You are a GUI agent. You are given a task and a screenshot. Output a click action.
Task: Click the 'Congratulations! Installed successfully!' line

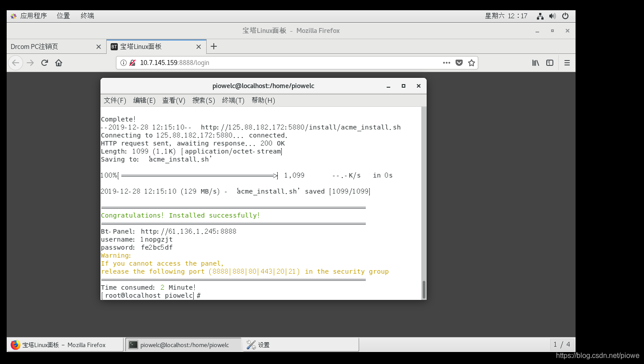180,215
